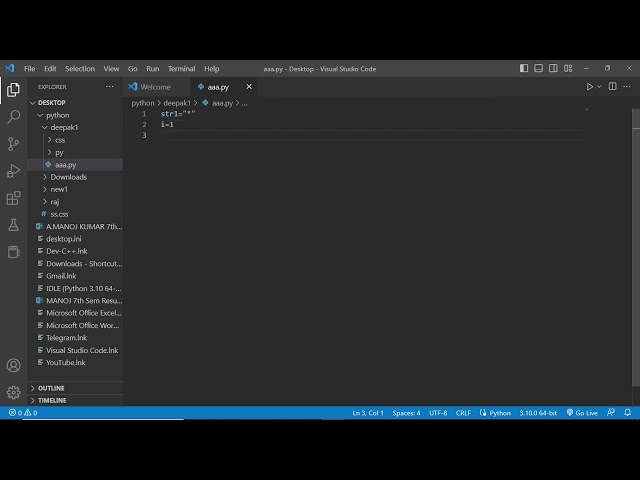The width and height of the screenshot is (640, 480).
Task: Open the View menu
Action: 111,69
